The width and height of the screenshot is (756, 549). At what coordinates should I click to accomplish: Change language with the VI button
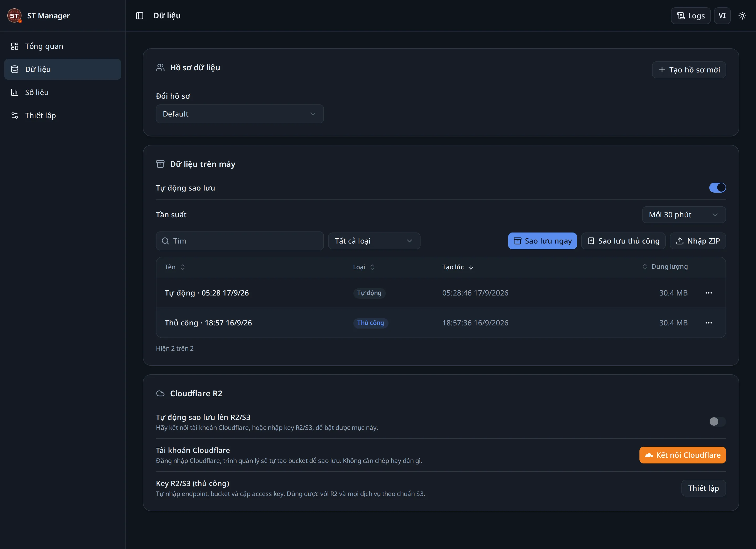(722, 16)
